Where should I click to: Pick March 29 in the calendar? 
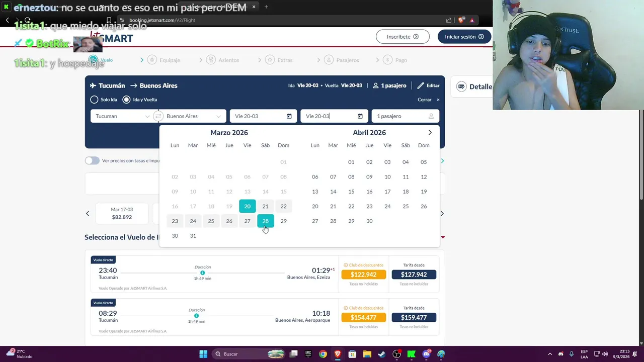click(x=283, y=221)
